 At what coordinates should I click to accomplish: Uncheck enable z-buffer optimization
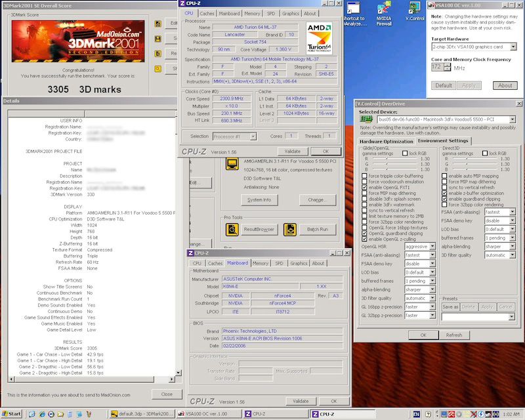(444, 193)
